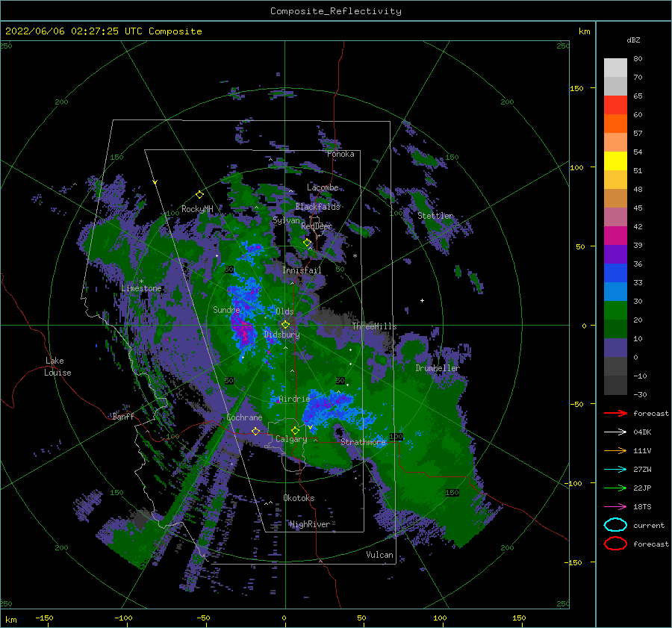Click the dBZ legend heading
Screen dimensions: 672x628
(x=633, y=40)
